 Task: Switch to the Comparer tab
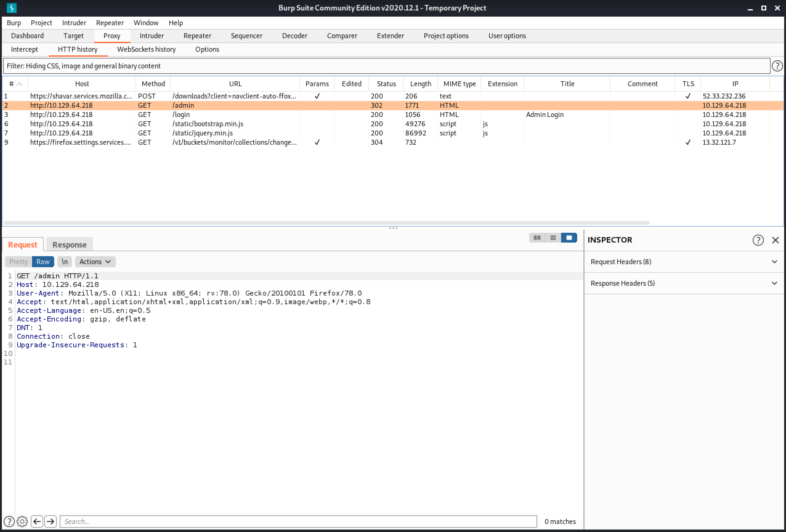(x=342, y=36)
